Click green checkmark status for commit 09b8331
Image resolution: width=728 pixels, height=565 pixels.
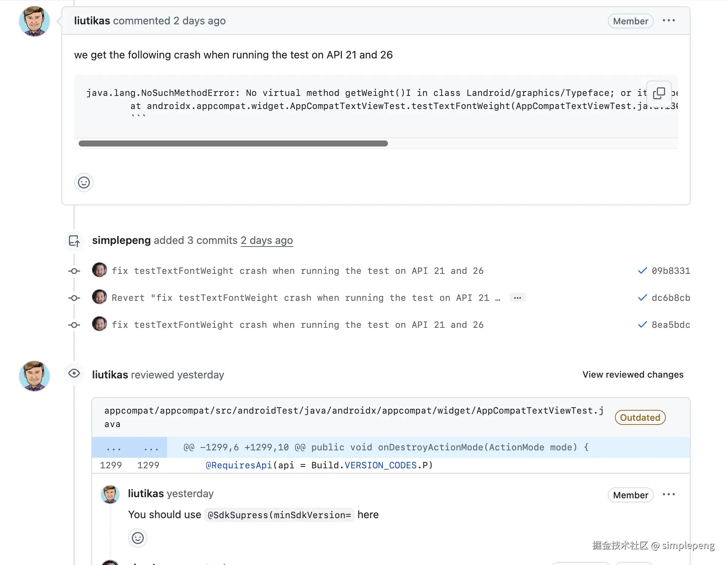[x=642, y=271]
